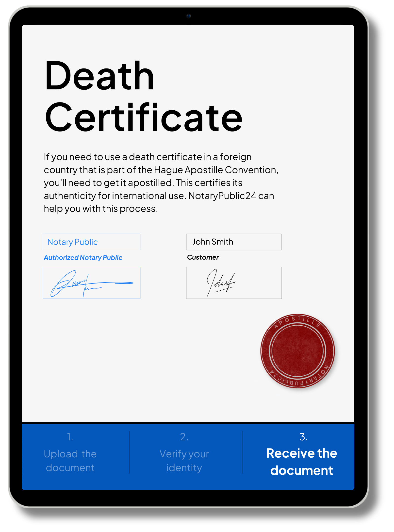Click the Customer label under John Smith
This screenshot has width=394, height=532.
[x=203, y=257]
